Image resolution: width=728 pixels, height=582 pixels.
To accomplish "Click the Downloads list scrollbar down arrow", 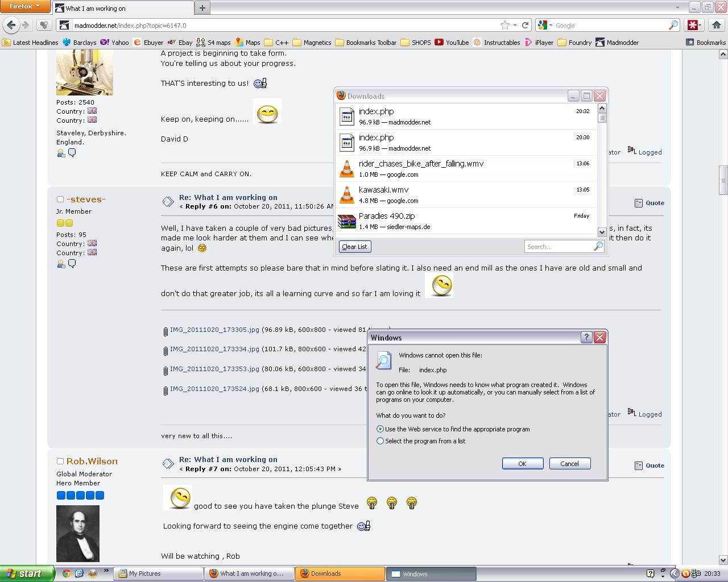I will (x=602, y=232).
